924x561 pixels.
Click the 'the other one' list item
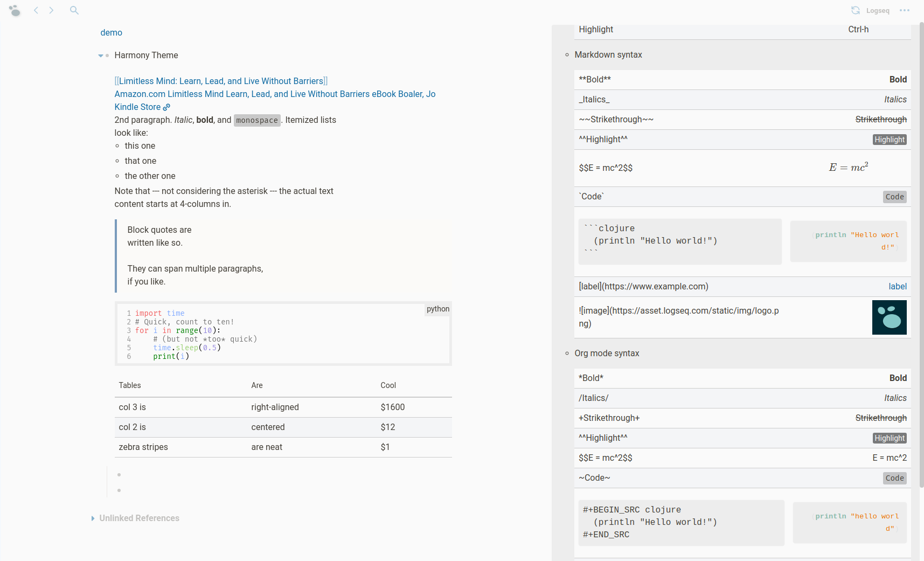[150, 176]
